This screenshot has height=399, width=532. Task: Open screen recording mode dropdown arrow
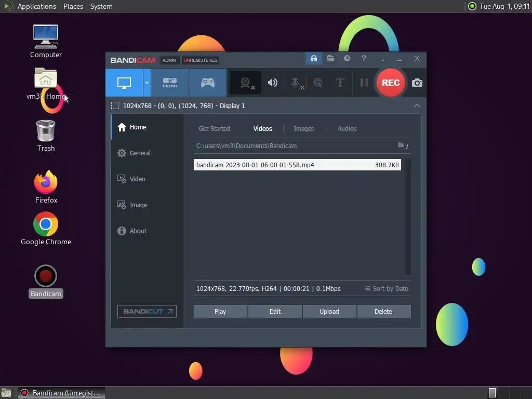147,83
